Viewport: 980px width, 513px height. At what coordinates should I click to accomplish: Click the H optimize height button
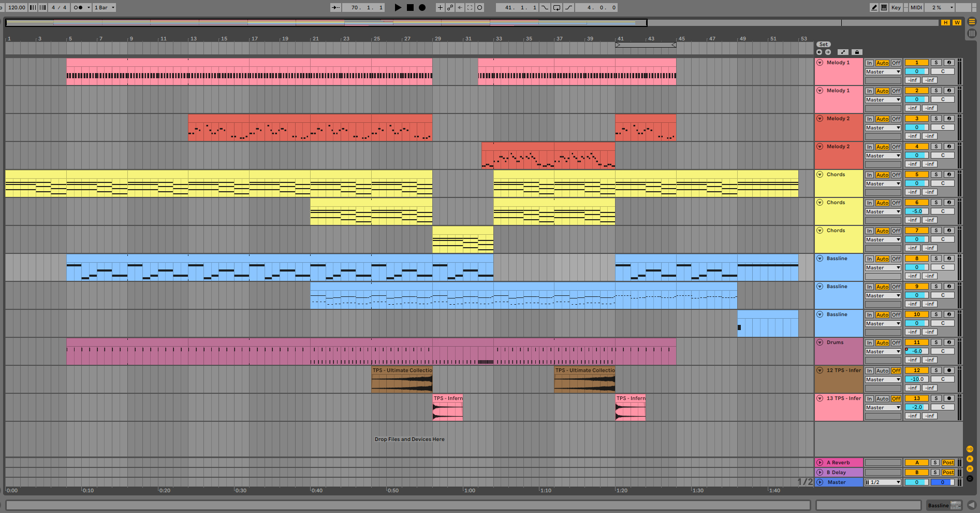[x=946, y=22]
